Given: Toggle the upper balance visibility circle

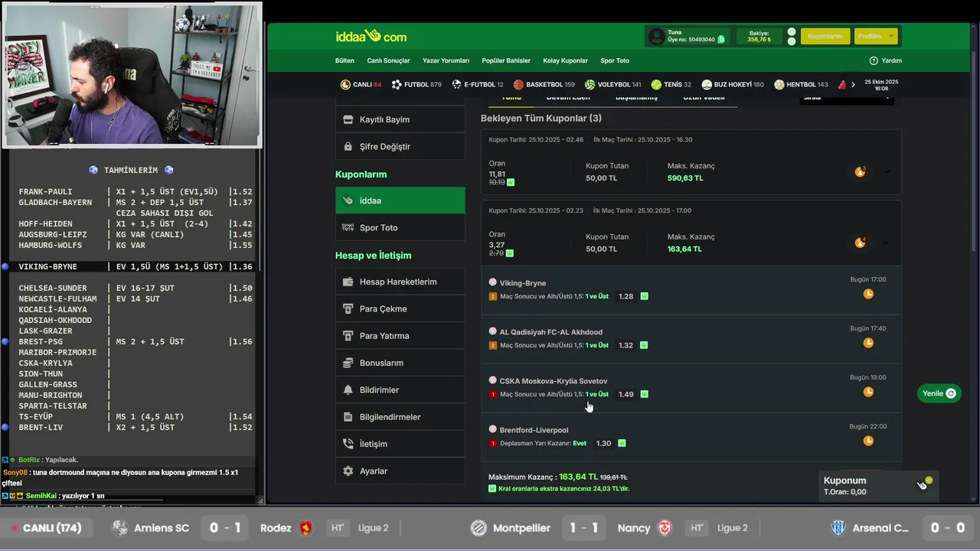Looking at the screenshot, I should [x=792, y=32].
